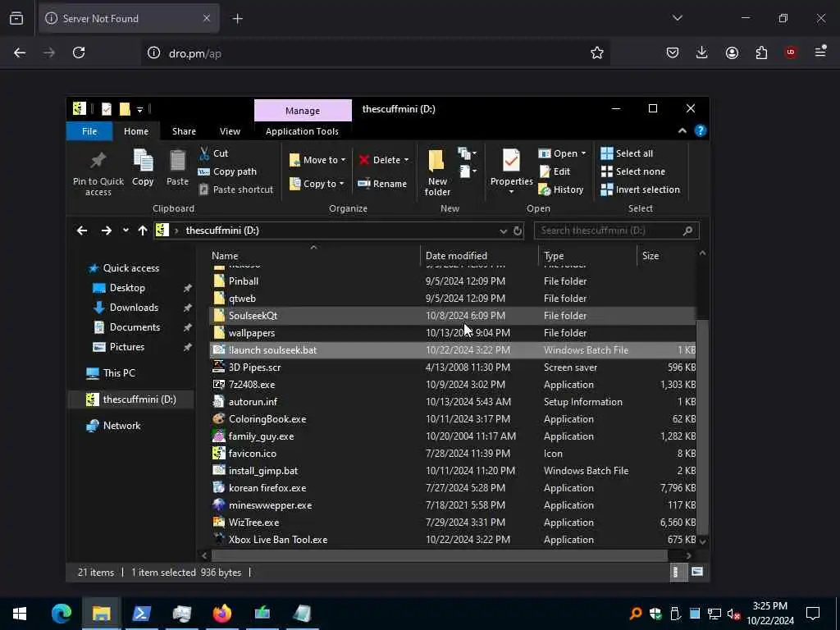Click uBlock Origin toolbar icon
Image resolution: width=840 pixels, height=630 pixels.
pyautogui.click(x=791, y=52)
